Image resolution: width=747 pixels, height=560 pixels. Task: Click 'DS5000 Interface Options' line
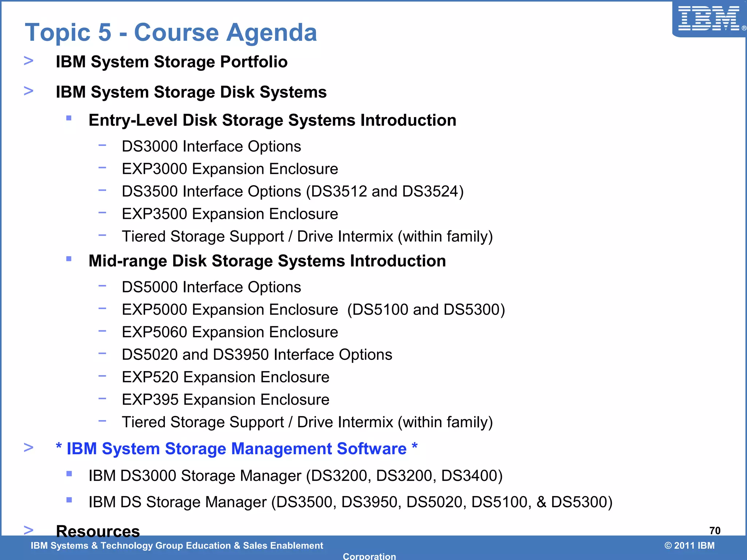[x=212, y=287]
